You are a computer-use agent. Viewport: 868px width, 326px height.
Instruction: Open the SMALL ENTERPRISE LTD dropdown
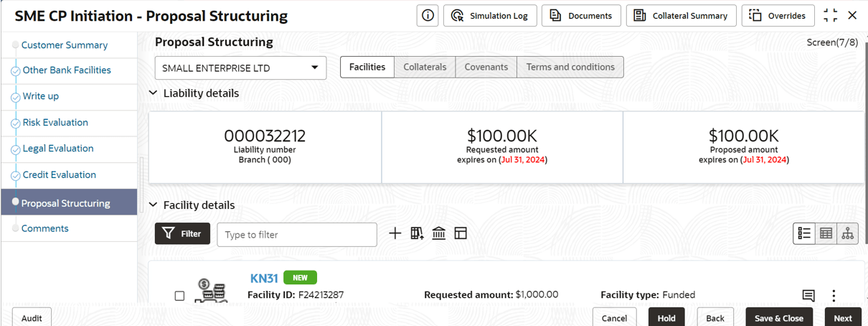[240, 67]
